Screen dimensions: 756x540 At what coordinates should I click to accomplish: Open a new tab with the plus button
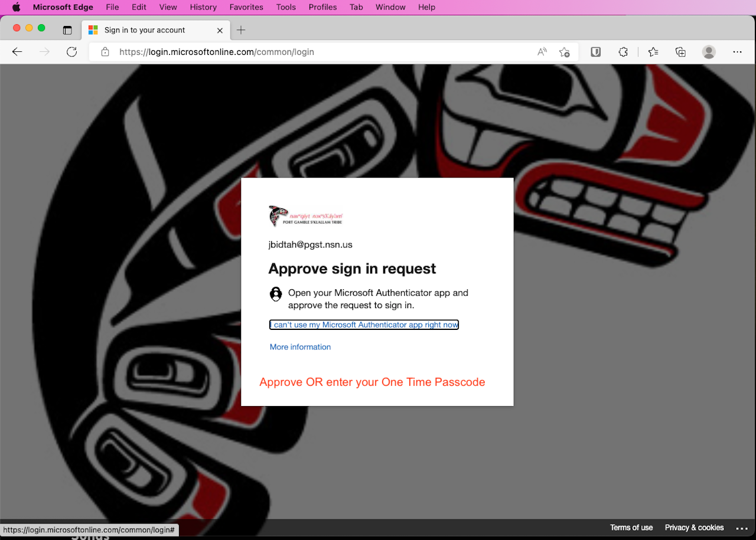click(x=241, y=30)
